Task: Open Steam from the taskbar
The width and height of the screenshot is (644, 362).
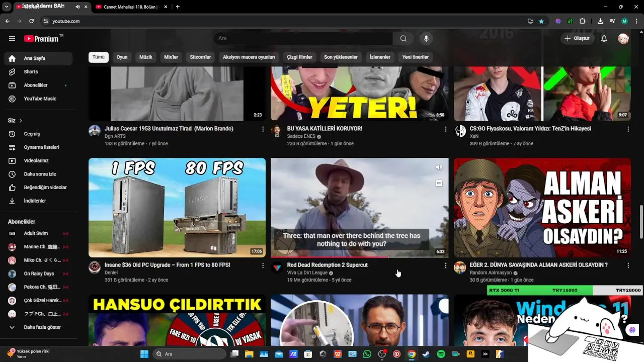Action: coord(426,354)
